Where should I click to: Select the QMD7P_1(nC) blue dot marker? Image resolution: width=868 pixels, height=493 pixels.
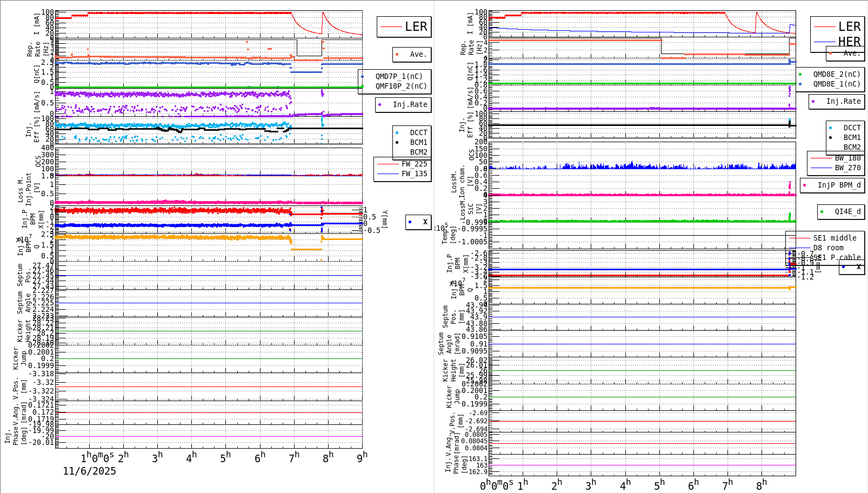click(363, 76)
